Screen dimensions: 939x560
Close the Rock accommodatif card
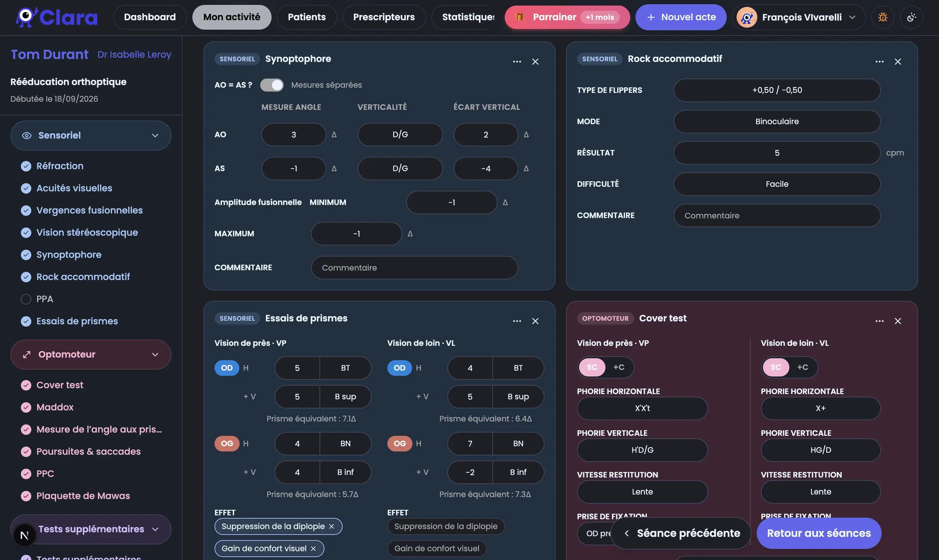(x=898, y=61)
